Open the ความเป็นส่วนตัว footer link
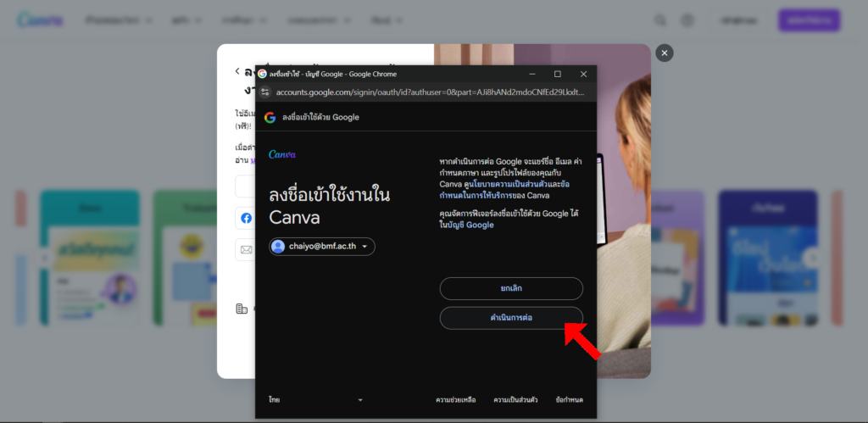Viewport: 868px width, 423px height. (515, 400)
